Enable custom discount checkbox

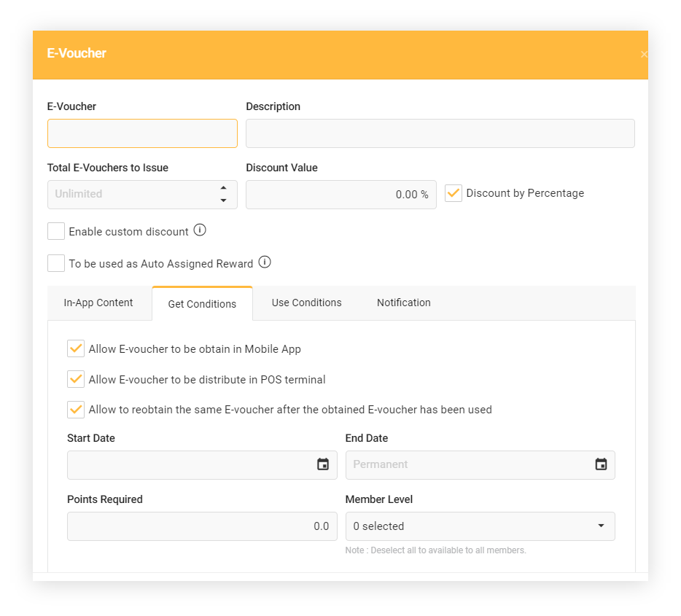point(56,231)
